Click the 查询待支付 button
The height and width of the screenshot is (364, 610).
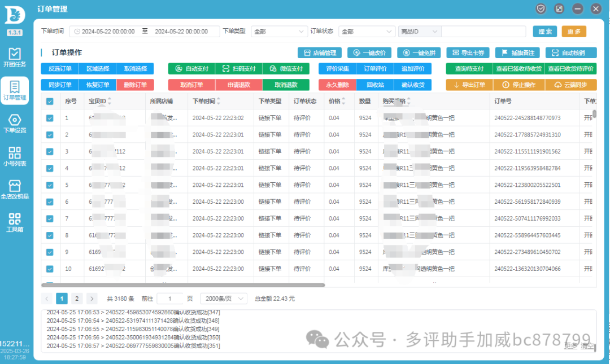pos(469,68)
